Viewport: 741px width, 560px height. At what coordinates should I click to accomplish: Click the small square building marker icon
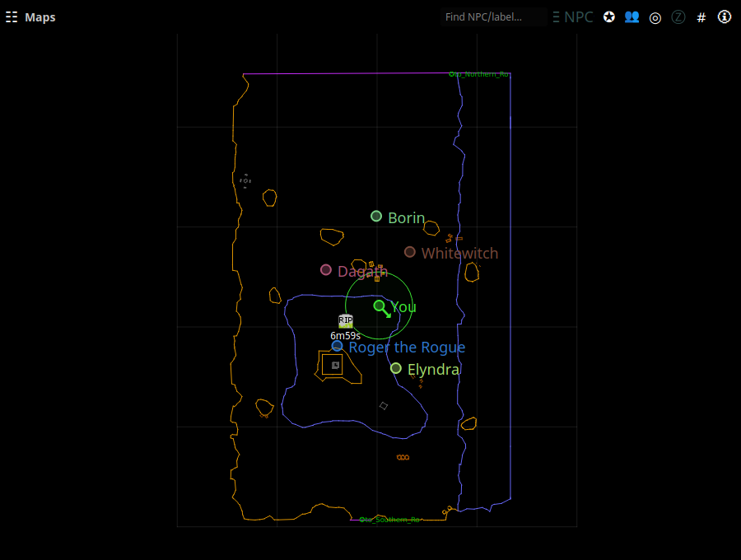coord(335,366)
